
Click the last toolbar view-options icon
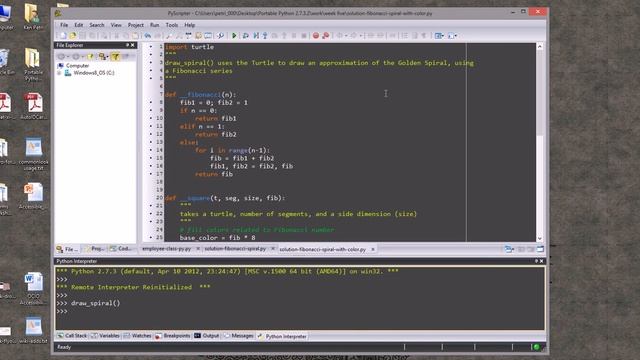pyautogui.click(x=453, y=36)
